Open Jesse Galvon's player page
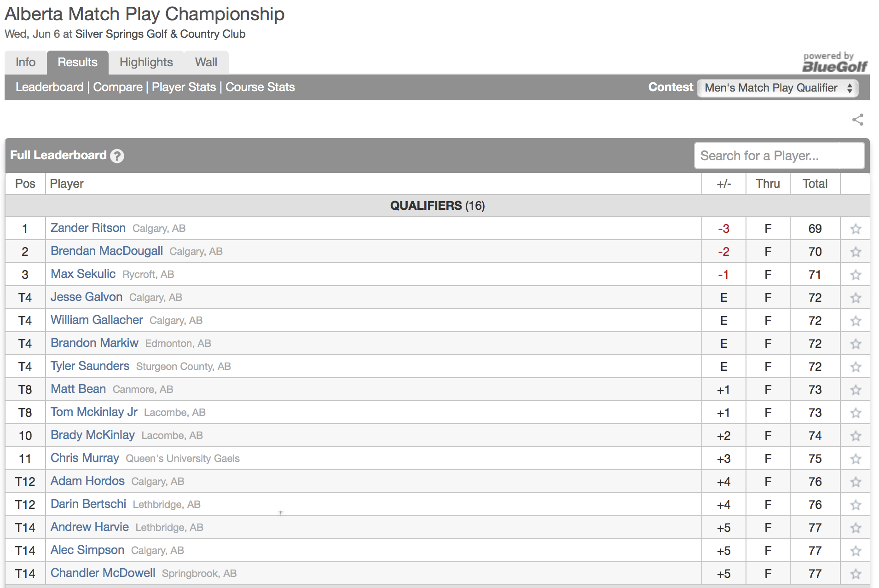The width and height of the screenshot is (879, 588). tap(87, 297)
